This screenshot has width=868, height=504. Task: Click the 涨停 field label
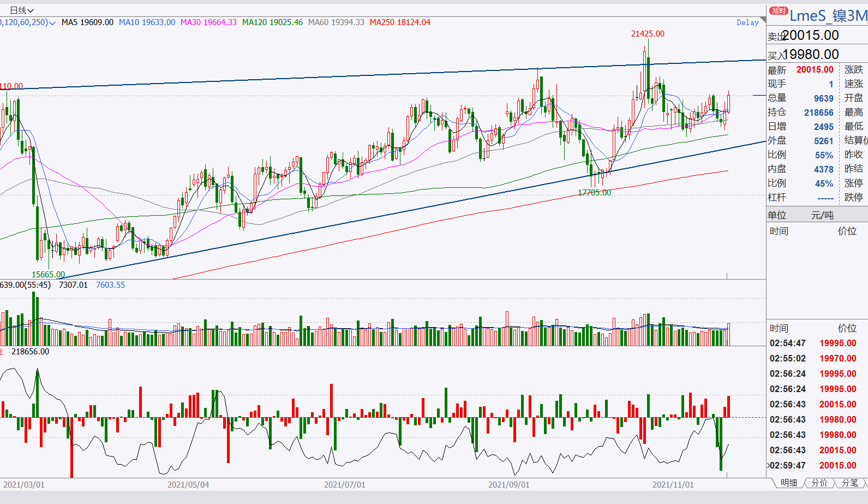point(854,183)
